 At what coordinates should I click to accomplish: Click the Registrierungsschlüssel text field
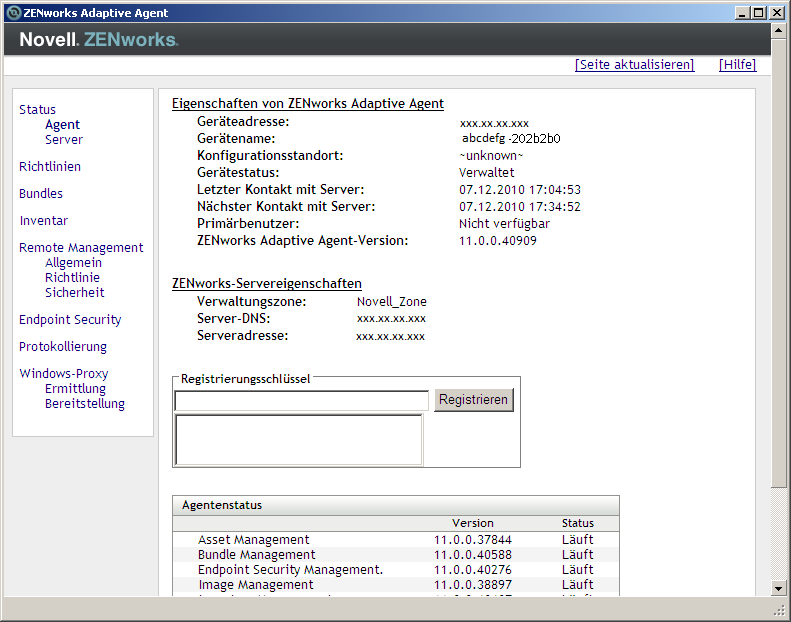coord(301,400)
